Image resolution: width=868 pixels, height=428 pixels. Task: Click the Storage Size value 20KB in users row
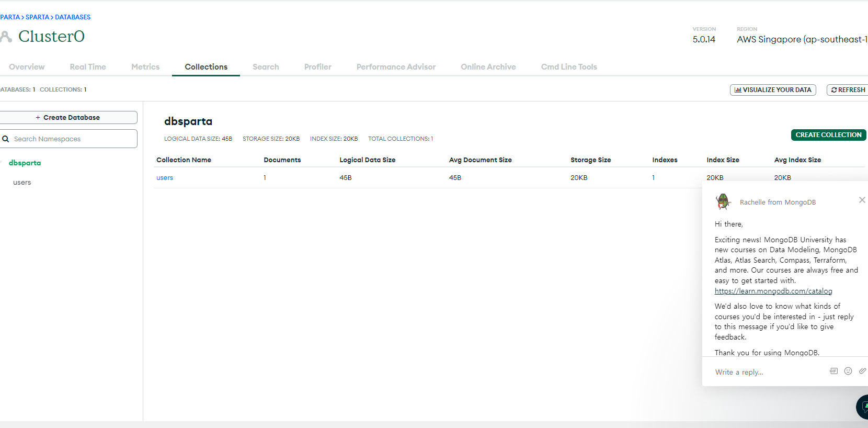point(579,178)
